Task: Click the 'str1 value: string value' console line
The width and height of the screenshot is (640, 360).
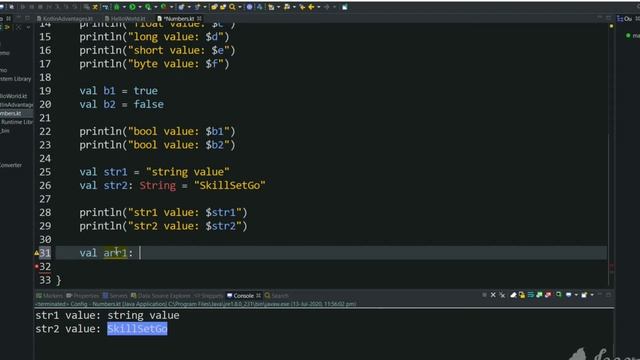Action: click(x=107, y=316)
